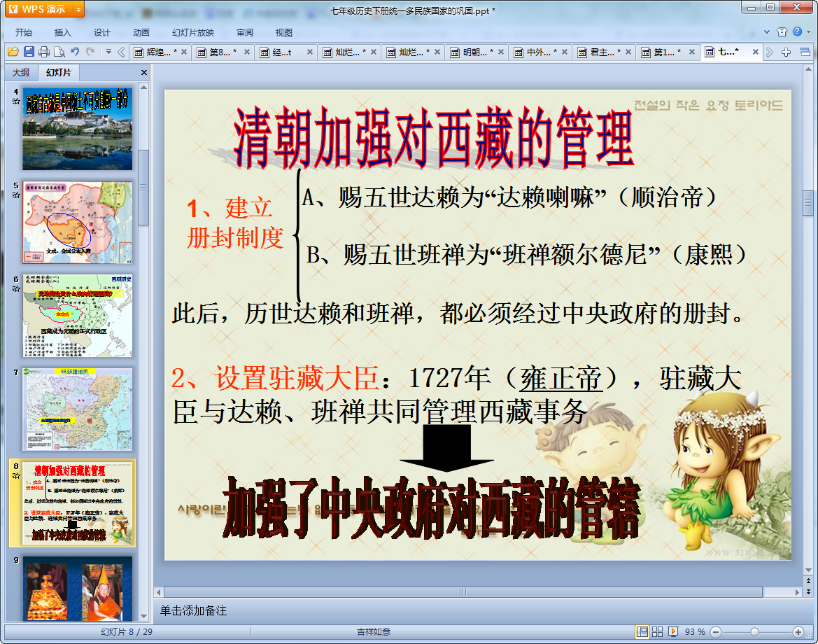Open the 幻灯片放映 menu
818x644 pixels.
pos(193,32)
